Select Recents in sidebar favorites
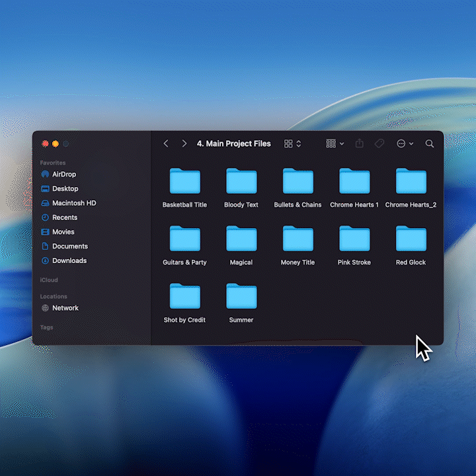Screen dimensions: 476x476 click(x=59, y=218)
